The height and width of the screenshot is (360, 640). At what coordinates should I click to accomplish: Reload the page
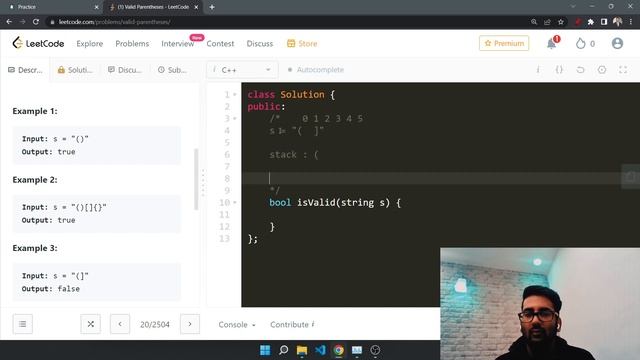click(x=36, y=22)
